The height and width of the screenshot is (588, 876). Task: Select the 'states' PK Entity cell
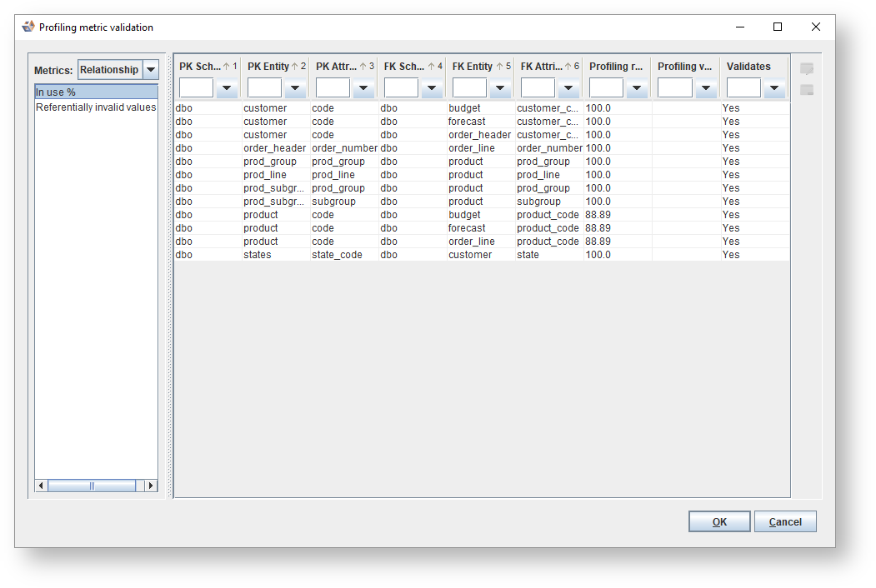click(x=276, y=255)
